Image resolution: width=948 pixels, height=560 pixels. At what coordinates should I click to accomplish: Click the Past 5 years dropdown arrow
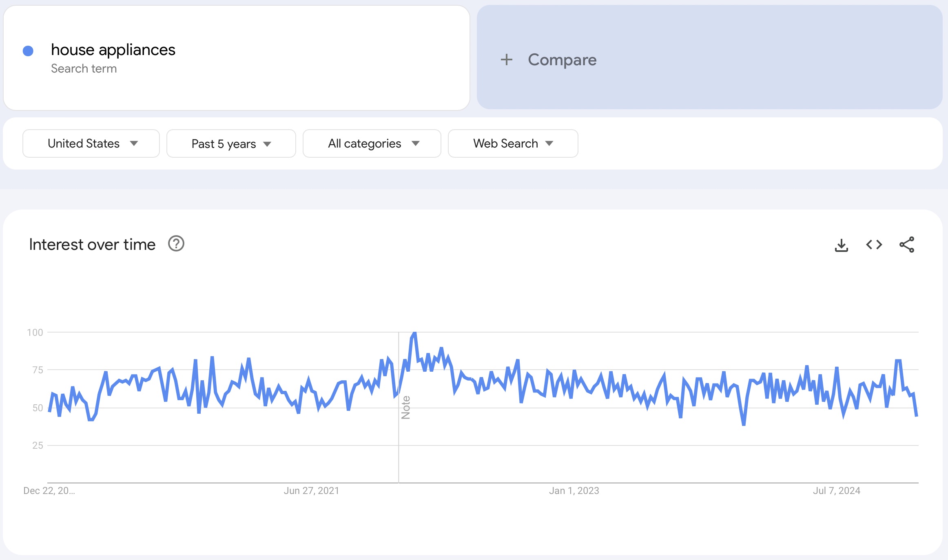pyautogui.click(x=270, y=143)
